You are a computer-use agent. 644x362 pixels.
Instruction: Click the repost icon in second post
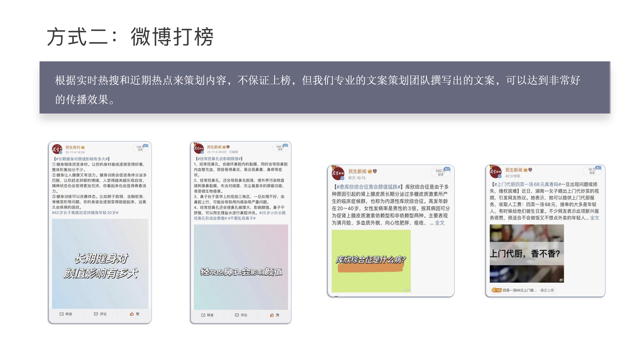point(203,315)
